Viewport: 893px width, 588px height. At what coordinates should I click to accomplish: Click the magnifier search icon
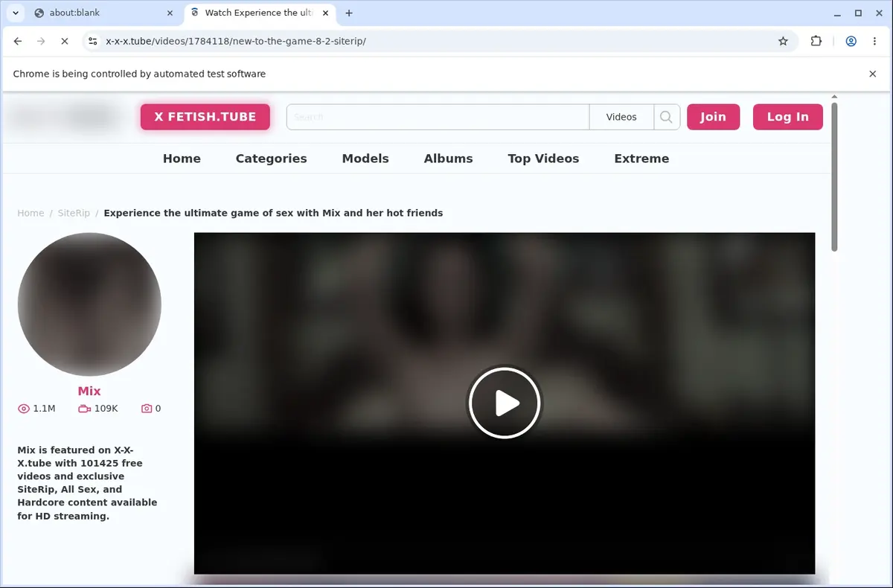[x=667, y=117]
